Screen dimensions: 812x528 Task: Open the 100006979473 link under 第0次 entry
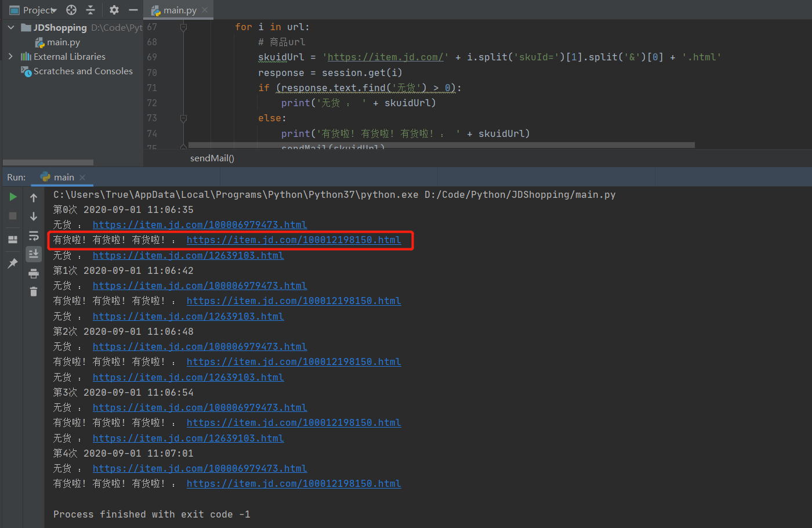[x=200, y=225]
